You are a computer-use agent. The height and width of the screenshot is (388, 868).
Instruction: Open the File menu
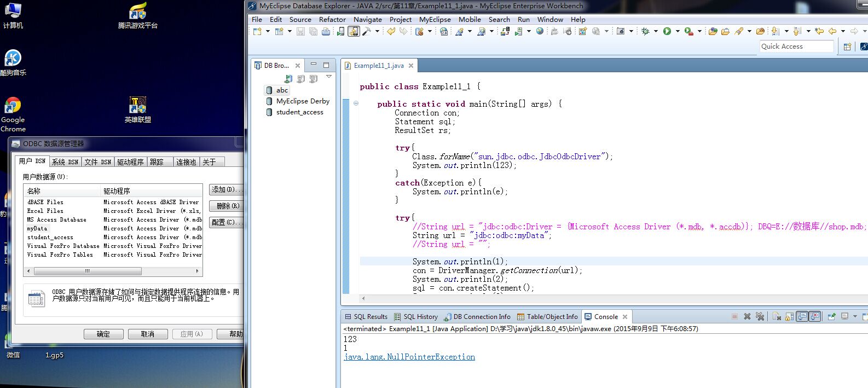(x=257, y=19)
